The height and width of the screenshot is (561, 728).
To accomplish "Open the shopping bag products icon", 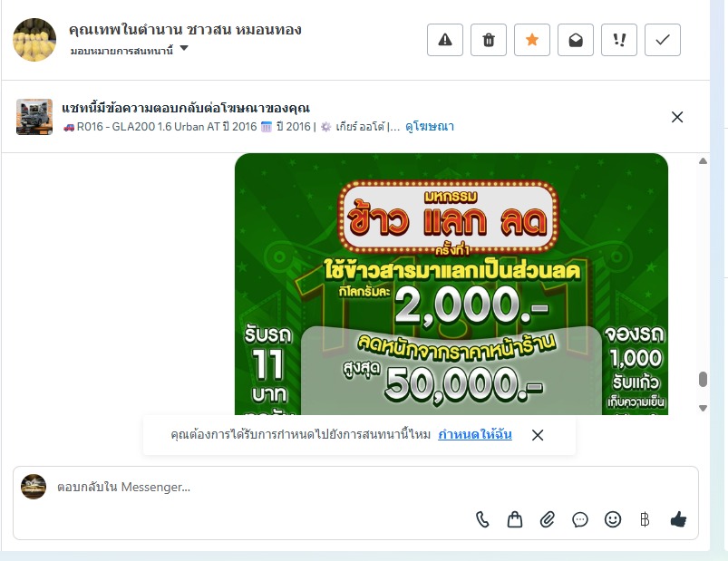I will pos(514,519).
